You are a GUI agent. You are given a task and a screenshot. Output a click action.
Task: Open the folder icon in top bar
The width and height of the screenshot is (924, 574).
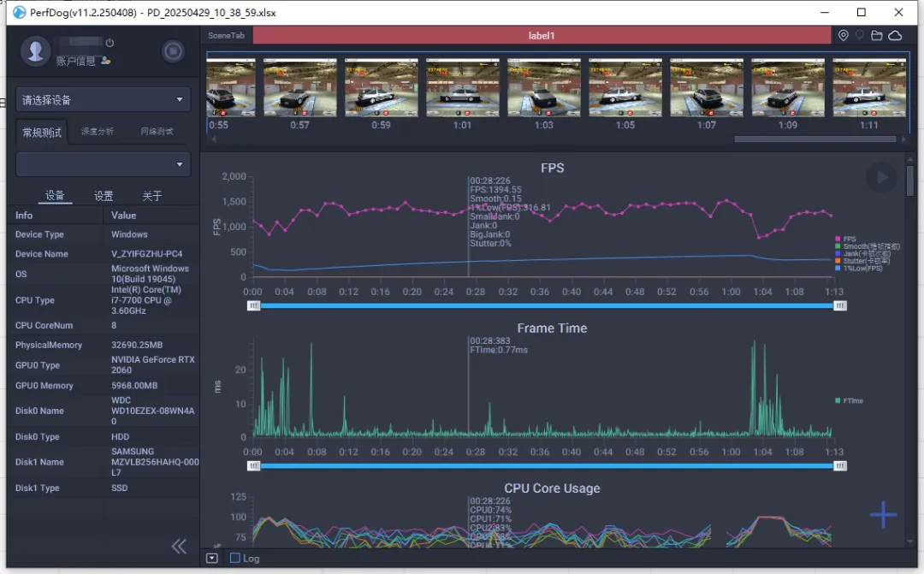pyautogui.click(x=877, y=35)
